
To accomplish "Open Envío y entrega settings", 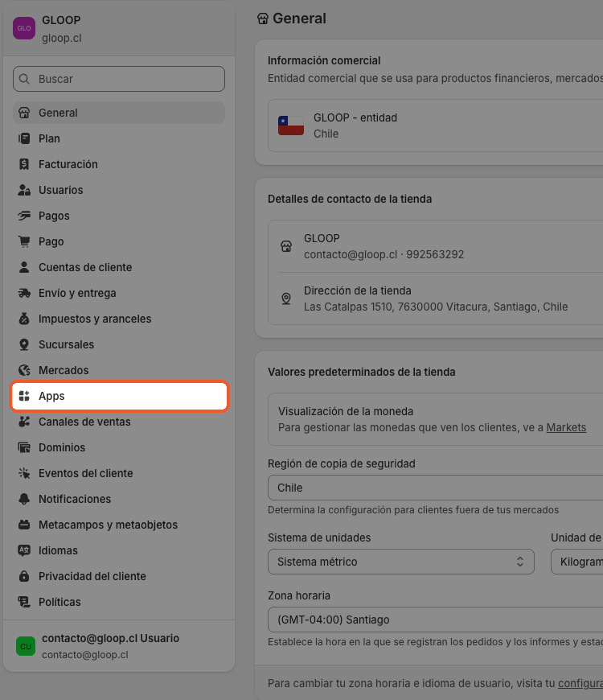I will point(119,294).
